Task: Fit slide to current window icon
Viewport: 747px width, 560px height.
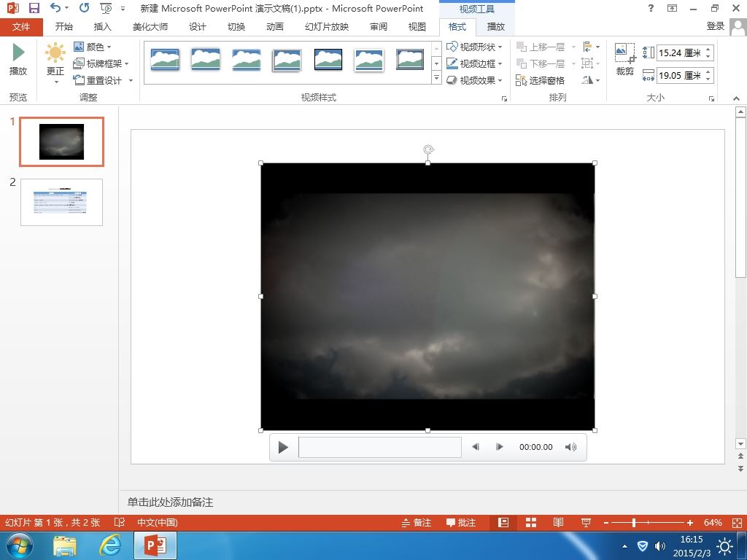Action: pyautogui.click(x=737, y=522)
